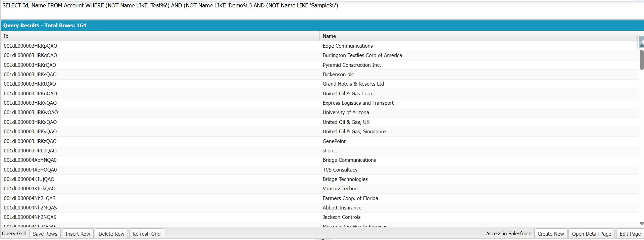Select the sForce name cell

(479, 151)
